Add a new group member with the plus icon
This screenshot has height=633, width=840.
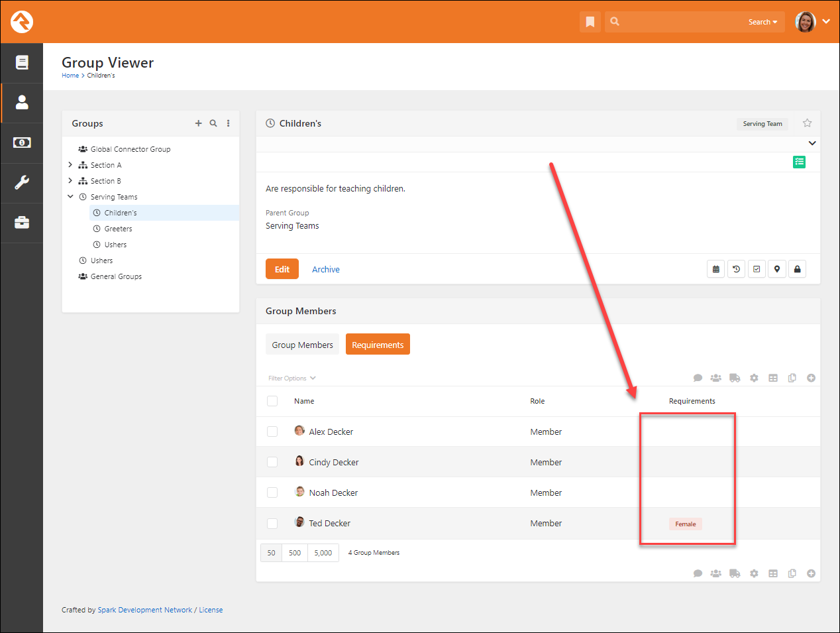(811, 377)
